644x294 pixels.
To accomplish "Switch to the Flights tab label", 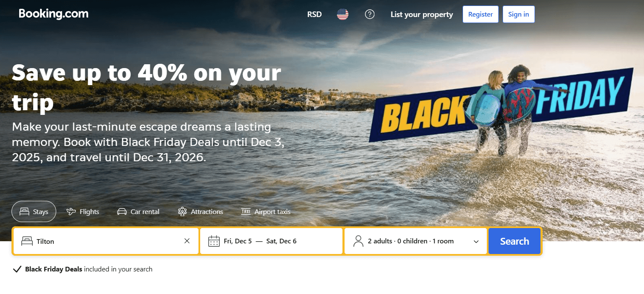I will tap(89, 211).
